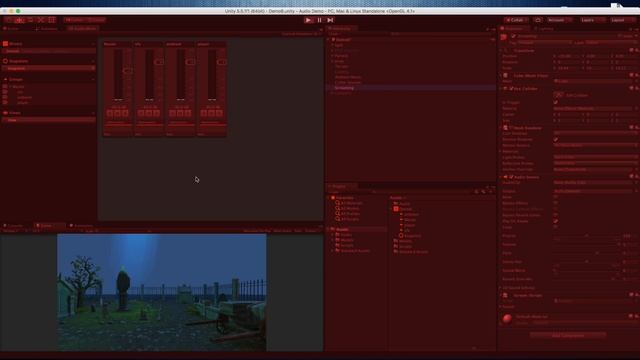
Task: Toggle the GameObject active checkbox in Inspector
Action: click(513, 36)
